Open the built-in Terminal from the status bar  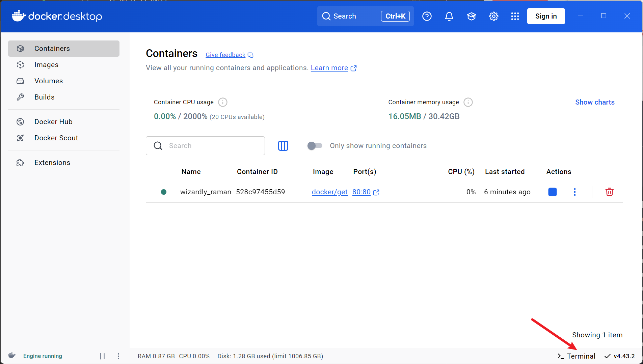(575, 356)
